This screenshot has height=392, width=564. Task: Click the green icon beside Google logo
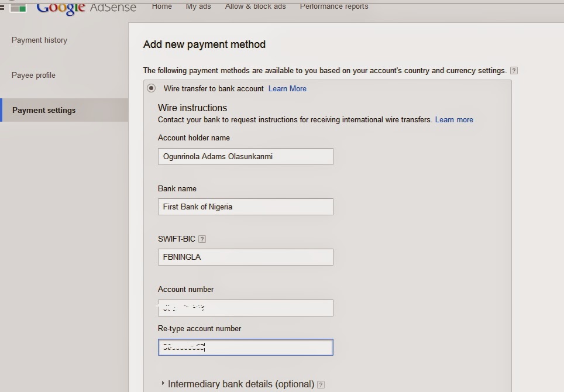[x=18, y=8]
